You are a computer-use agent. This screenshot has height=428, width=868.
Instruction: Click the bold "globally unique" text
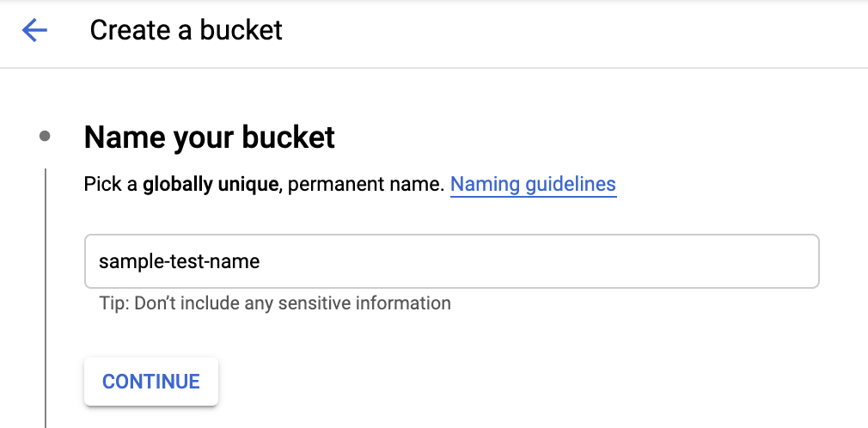pyautogui.click(x=211, y=184)
